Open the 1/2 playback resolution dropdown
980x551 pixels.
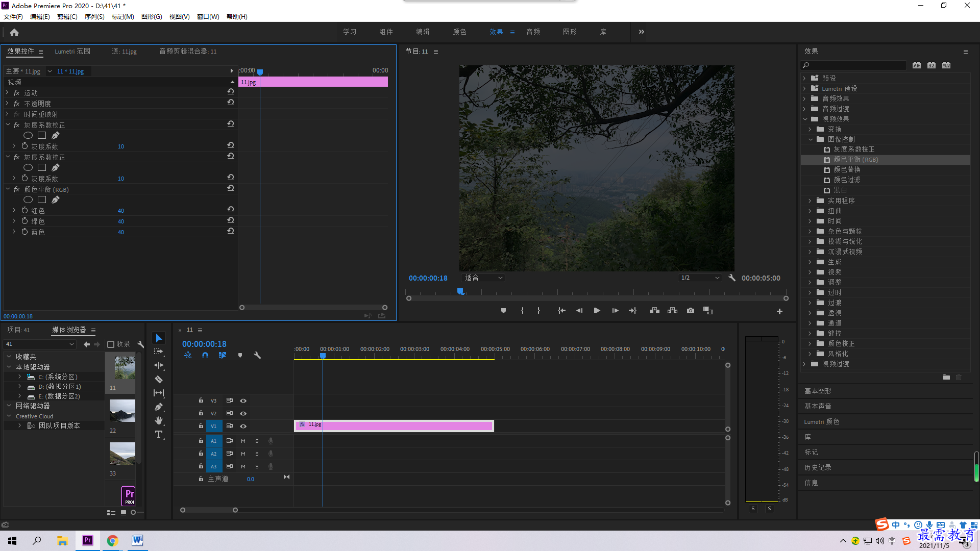click(x=700, y=278)
